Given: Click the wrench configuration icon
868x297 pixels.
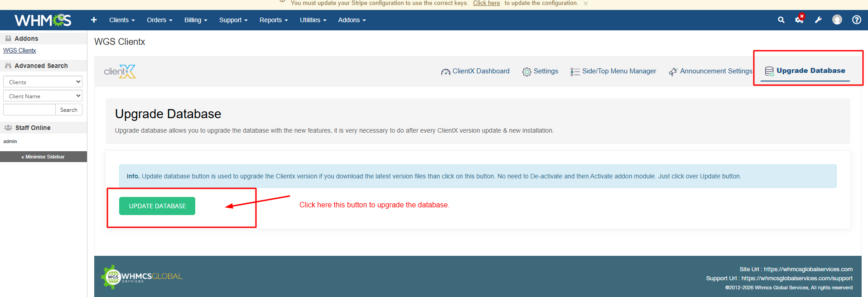Looking at the screenshot, I should pyautogui.click(x=818, y=20).
